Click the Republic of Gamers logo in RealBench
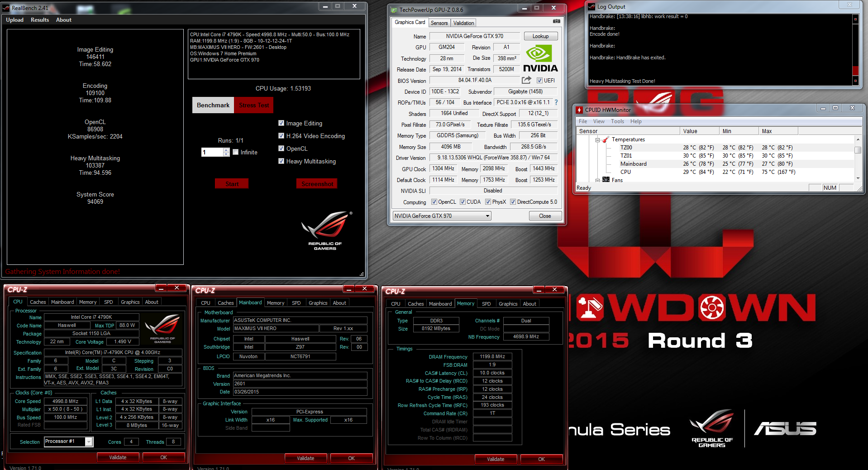This screenshot has height=470, width=868. 326,231
